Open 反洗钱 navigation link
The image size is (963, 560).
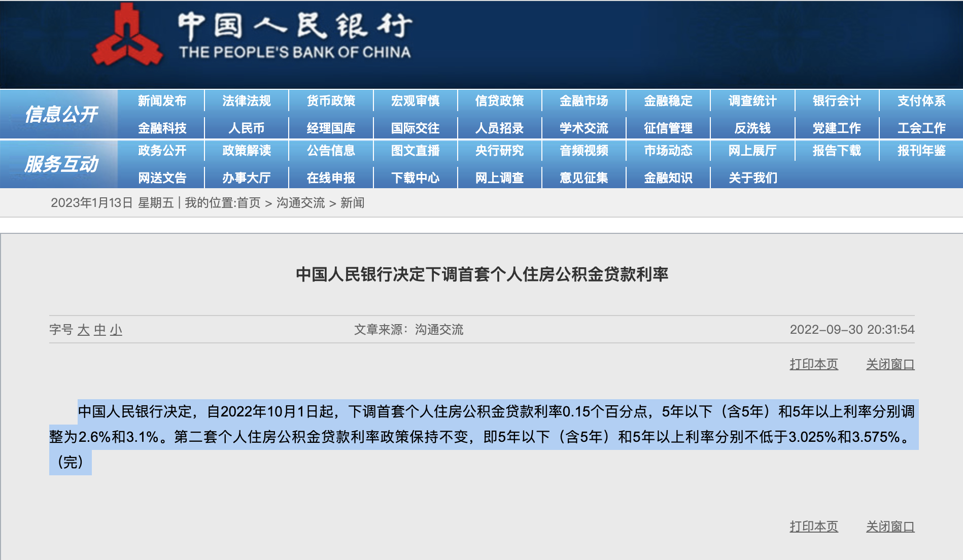[752, 128]
